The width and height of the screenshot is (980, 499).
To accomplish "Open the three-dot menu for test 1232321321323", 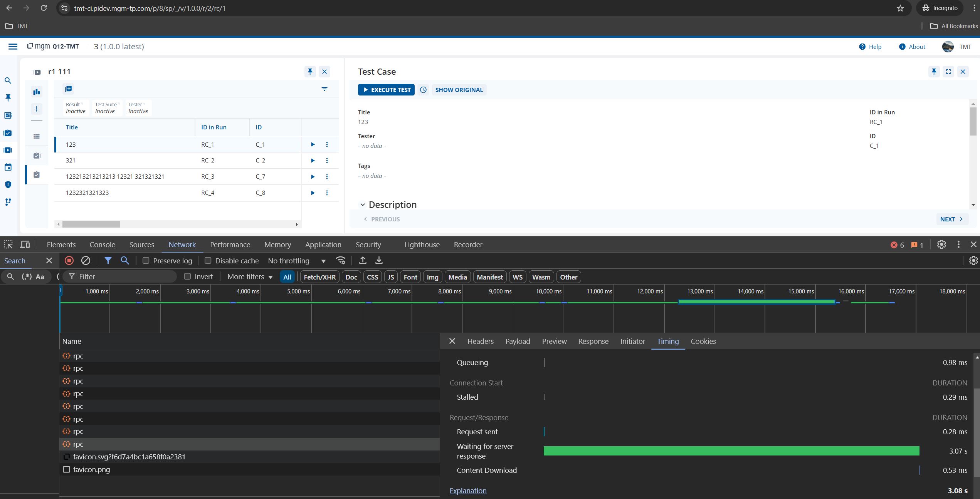I will [327, 193].
